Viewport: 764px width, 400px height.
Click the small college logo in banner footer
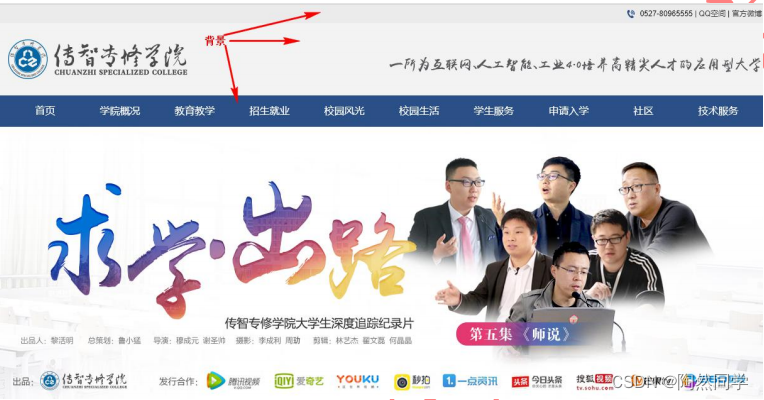(x=83, y=381)
